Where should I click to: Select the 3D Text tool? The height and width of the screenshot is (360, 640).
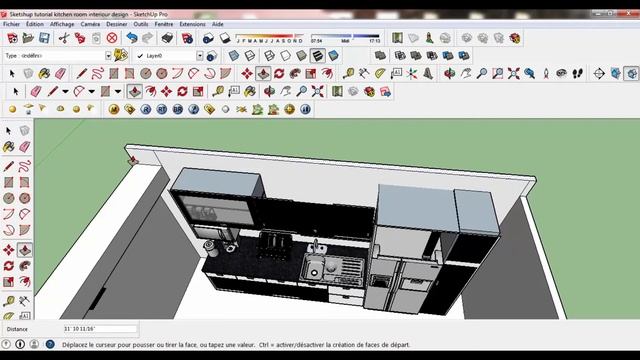point(428,73)
